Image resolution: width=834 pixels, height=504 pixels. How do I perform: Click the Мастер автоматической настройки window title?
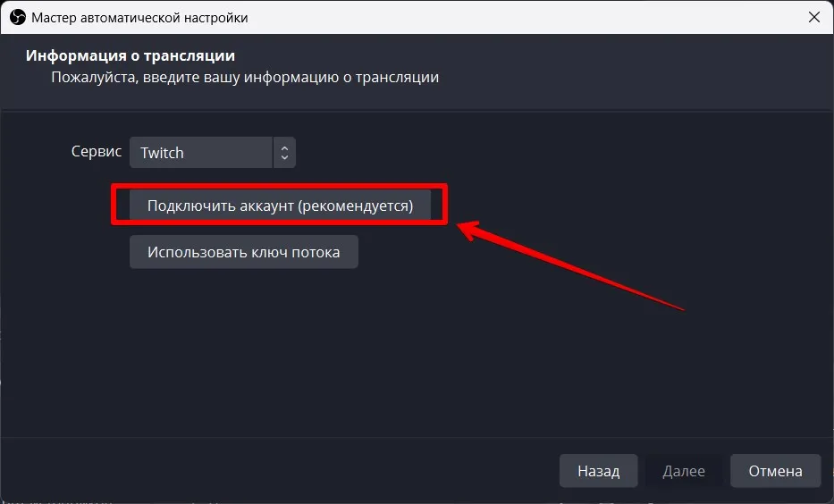pyautogui.click(x=139, y=18)
